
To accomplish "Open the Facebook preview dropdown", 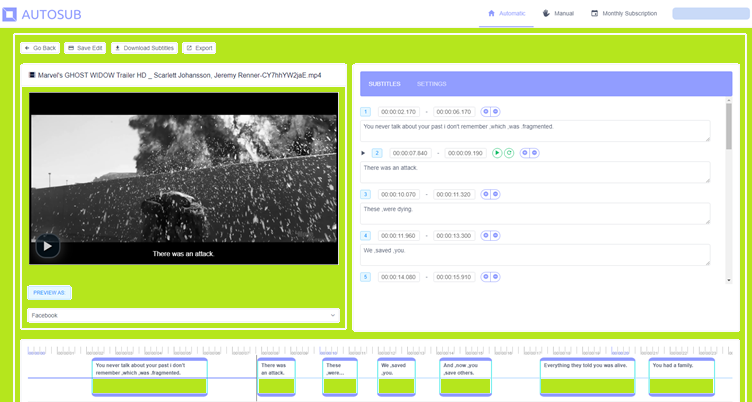I will pos(183,315).
